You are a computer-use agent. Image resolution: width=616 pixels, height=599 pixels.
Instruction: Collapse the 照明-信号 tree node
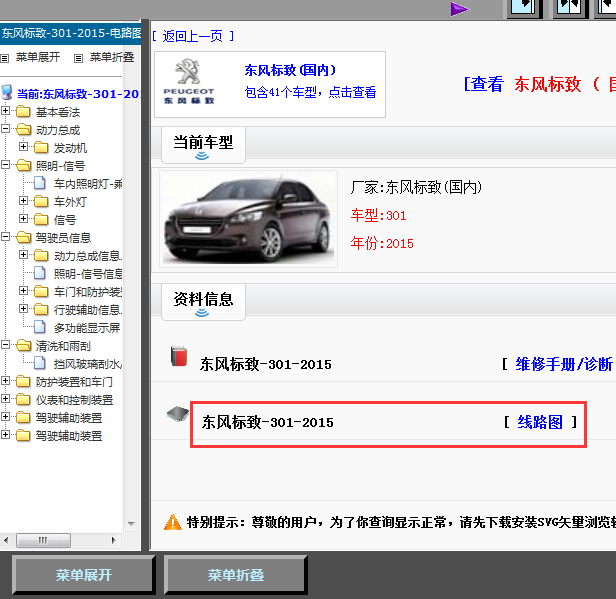[x=6, y=165]
